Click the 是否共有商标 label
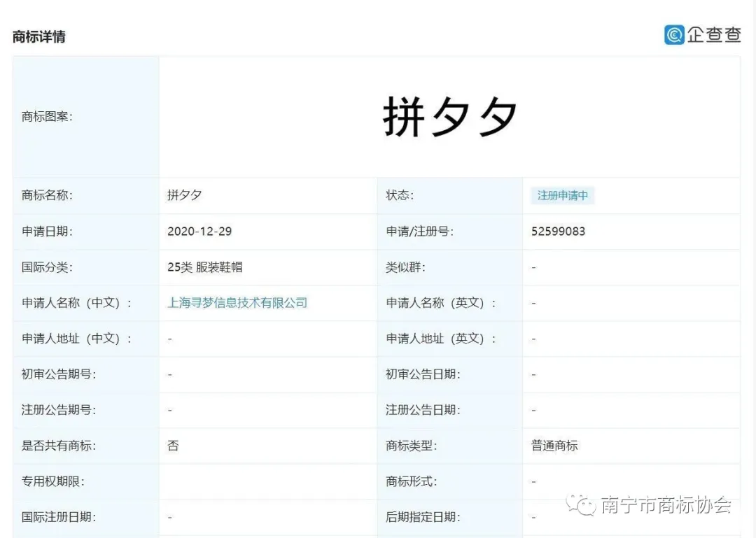Image resolution: width=756 pixels, height=538 pixels. pyautogui.click(x=59, y=446)
